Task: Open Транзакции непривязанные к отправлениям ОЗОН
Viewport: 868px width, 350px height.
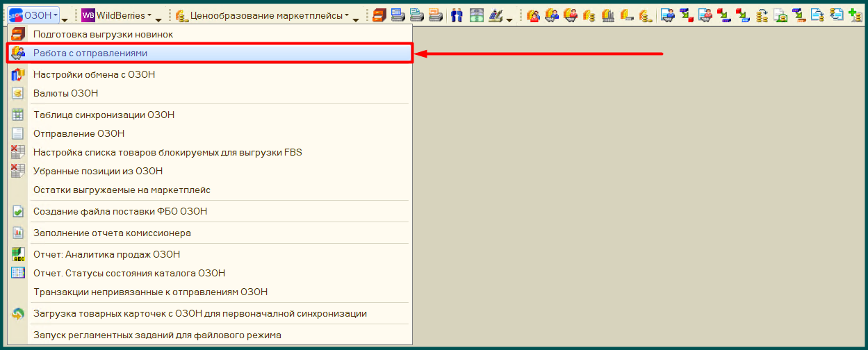Action: coord(209,292)
